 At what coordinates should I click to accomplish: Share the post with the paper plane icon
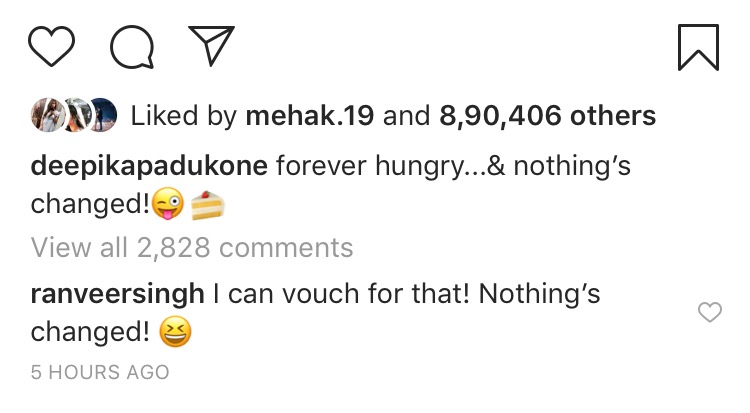coord(210,45)
